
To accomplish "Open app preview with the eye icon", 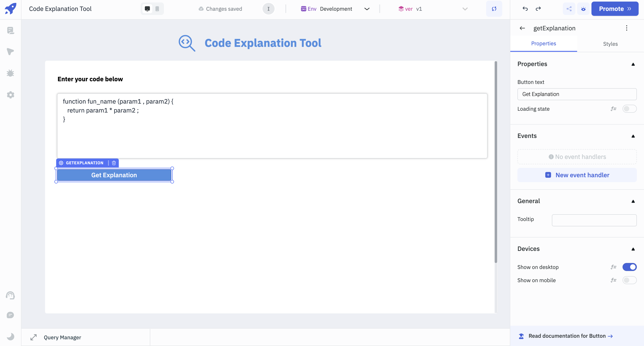I will click(x=583, y=9).
